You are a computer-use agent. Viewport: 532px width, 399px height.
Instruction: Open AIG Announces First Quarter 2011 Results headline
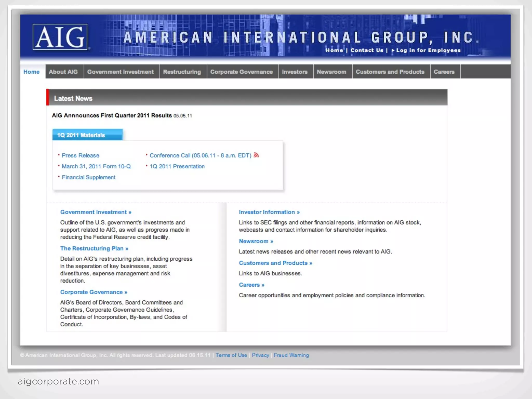click(112, 115)
